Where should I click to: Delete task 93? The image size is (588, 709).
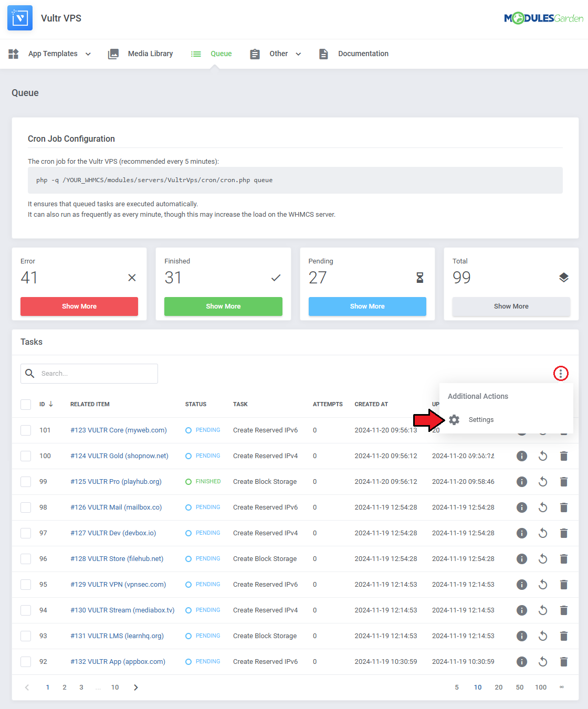coord(564,636)
